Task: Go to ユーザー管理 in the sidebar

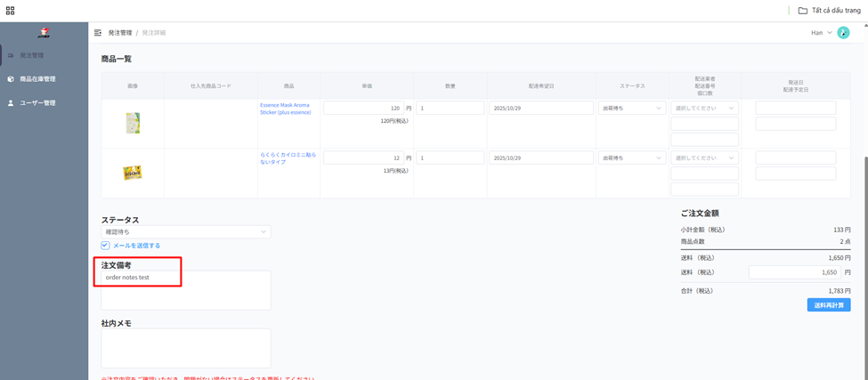Action: [37, 103]
